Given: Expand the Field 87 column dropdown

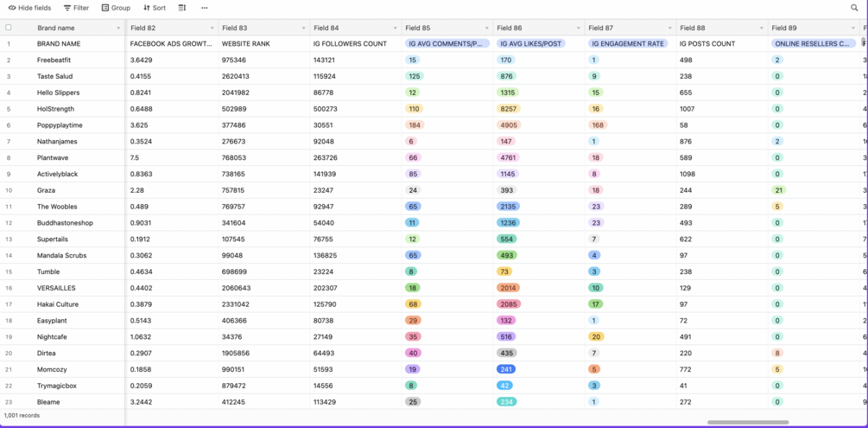Looking at the screenshot, I should click(670, 28).
